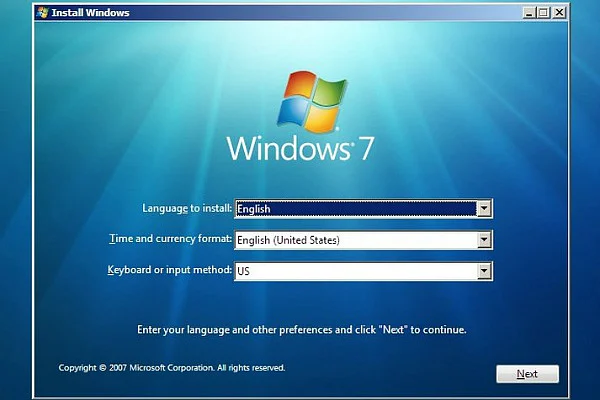The width and height of the screenshot is (600, 400).
Task: Click the Time and currency format label
Action: click(x=170, y=239)
